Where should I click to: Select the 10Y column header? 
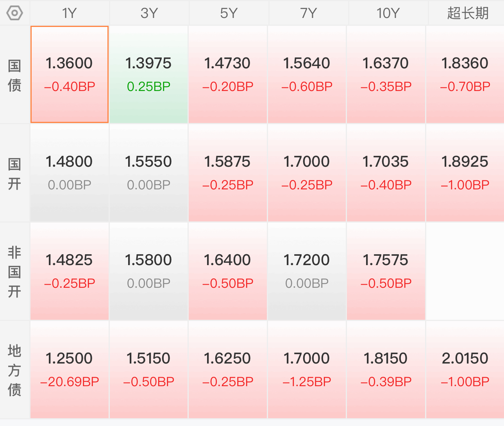(387, 13)
